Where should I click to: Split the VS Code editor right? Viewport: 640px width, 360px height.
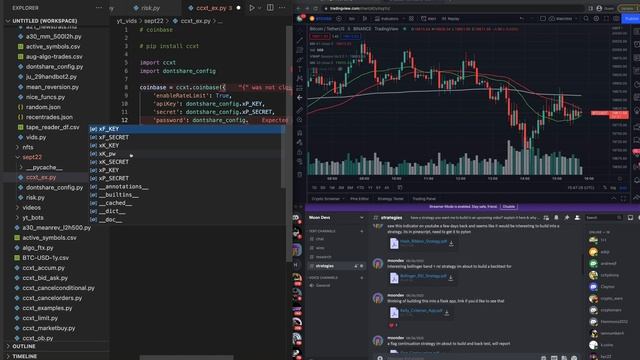pyautogui.click(x=270, y=8)
